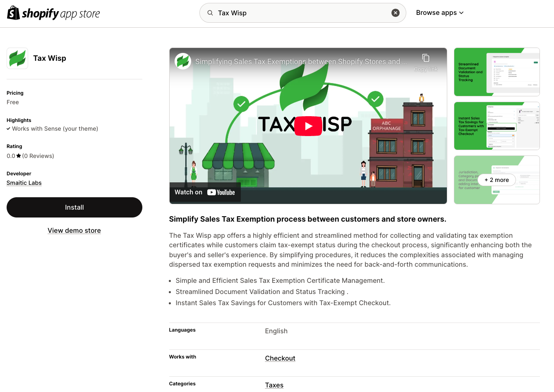Click the 0.0 star rating
This screenshot has height=392, width=554.
14,156
